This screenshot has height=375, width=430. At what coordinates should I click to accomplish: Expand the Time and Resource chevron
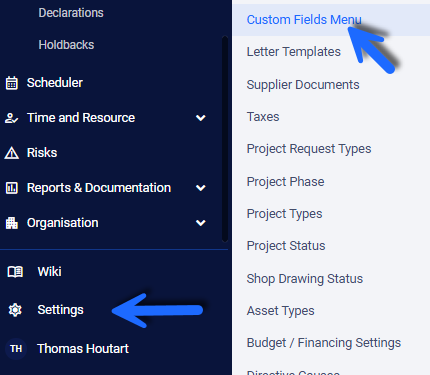[201, 118]
